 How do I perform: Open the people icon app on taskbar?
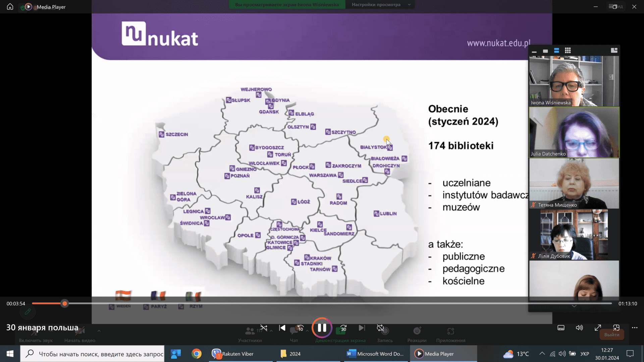(176, 354)
